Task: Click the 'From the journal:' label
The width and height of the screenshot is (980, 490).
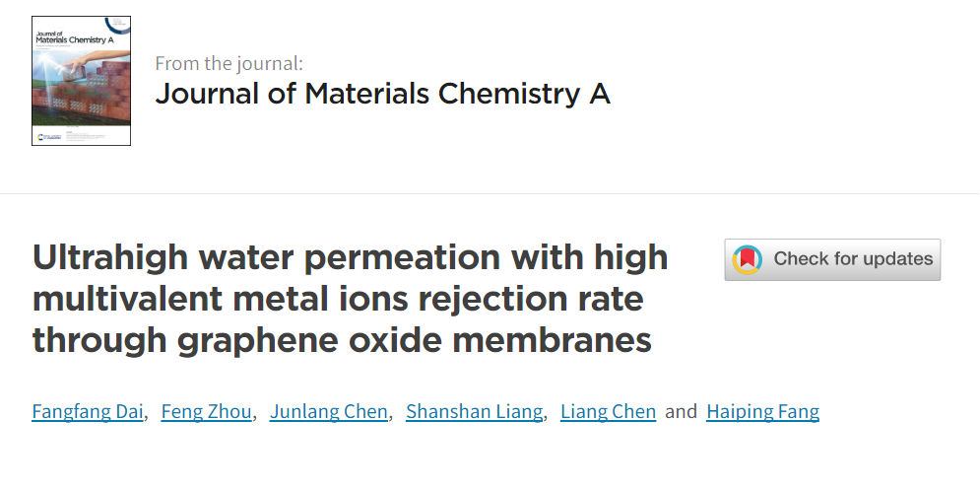Action: click(x=229, y=64)
